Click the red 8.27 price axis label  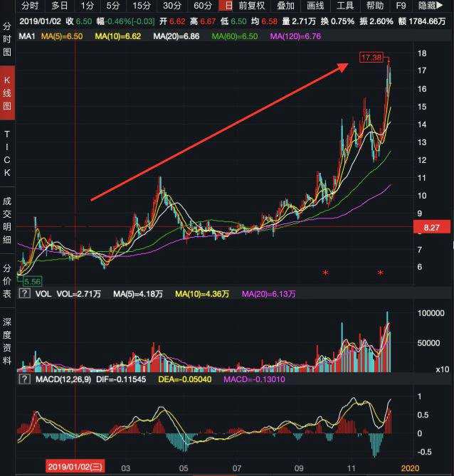click(x=432, y=227)
